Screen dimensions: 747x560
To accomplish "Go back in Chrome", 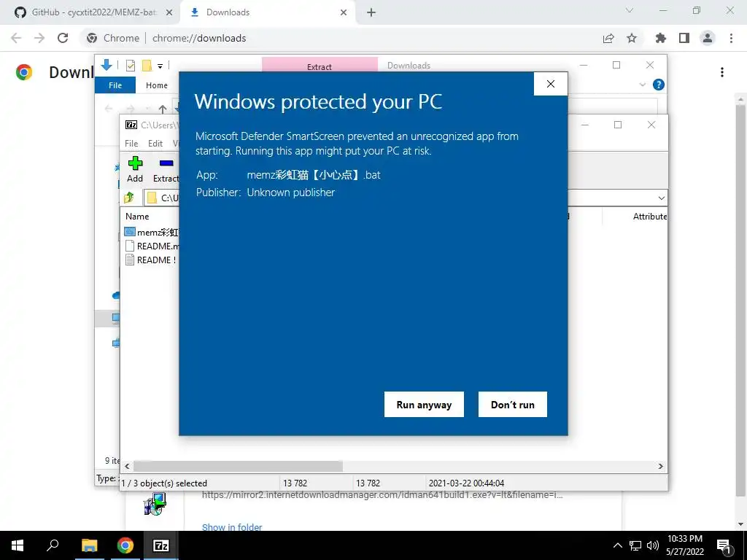I will coord(16,38).
